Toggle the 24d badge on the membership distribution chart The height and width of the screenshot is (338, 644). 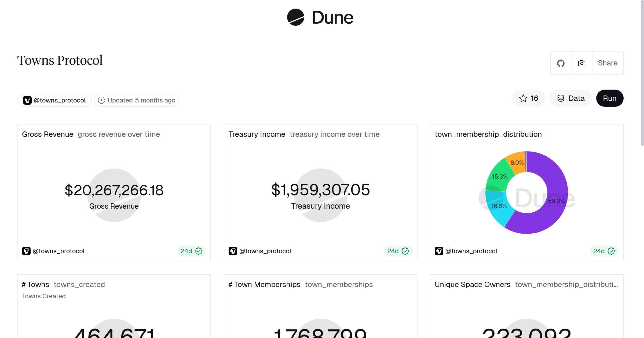point(604,251)
